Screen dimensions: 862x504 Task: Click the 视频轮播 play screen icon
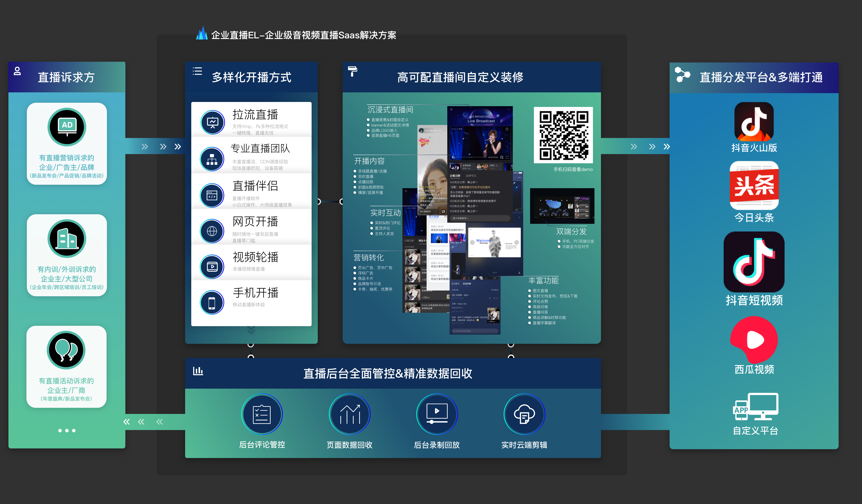pyautogui.click(x=212, y=267)
